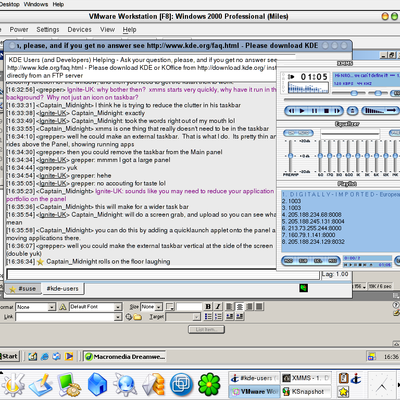The image size is (400, 400).
Task: Apply bold in Dreamweaver properties
Action: (x=208, y=306)
